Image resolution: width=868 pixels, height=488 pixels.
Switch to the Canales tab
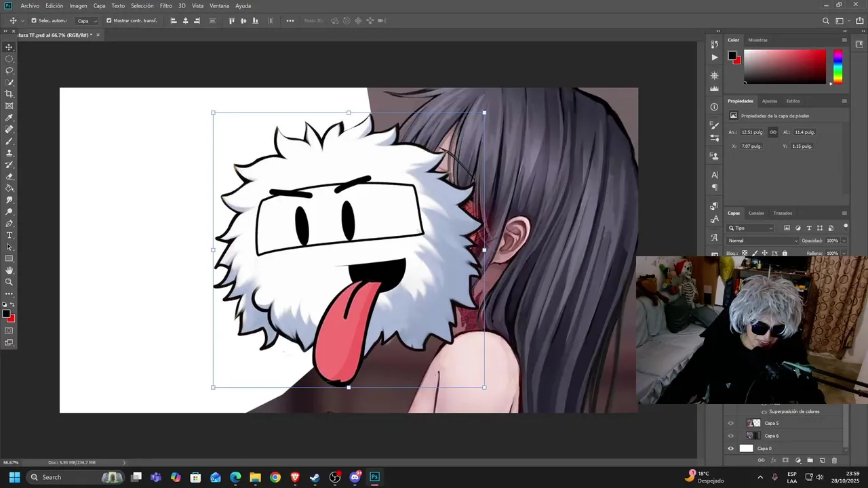tap(756, 213)
